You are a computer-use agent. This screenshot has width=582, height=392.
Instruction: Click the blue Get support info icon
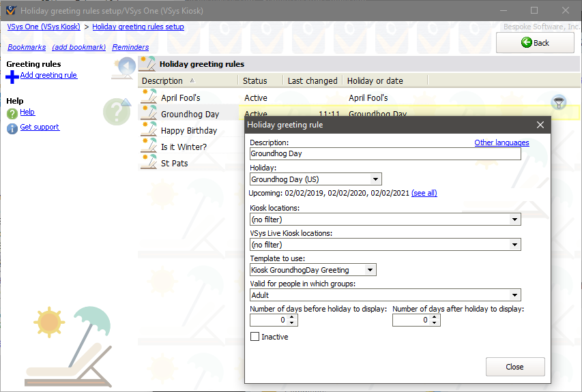pos(12,128)
